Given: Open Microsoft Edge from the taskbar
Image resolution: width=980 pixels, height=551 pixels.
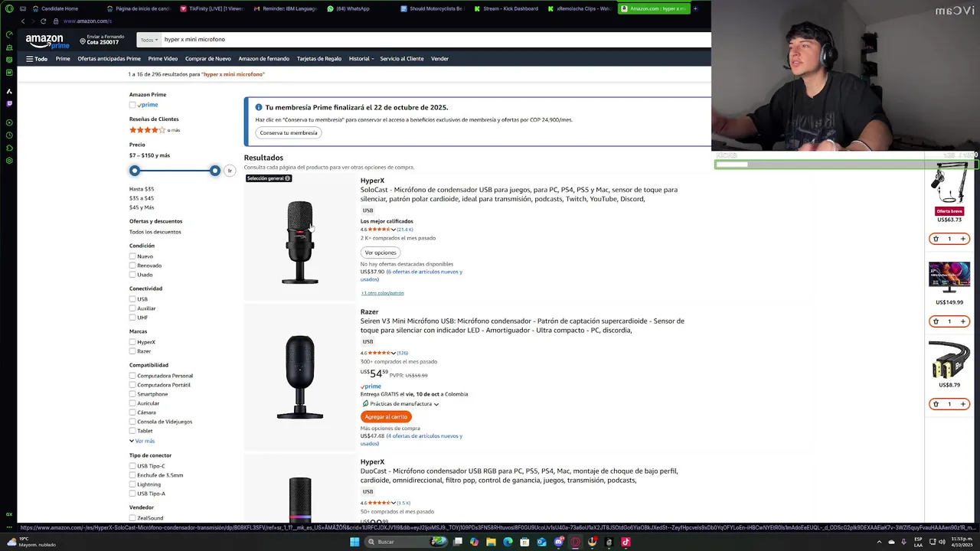Looking at the screenshot, I should click(x=508, y=542).
